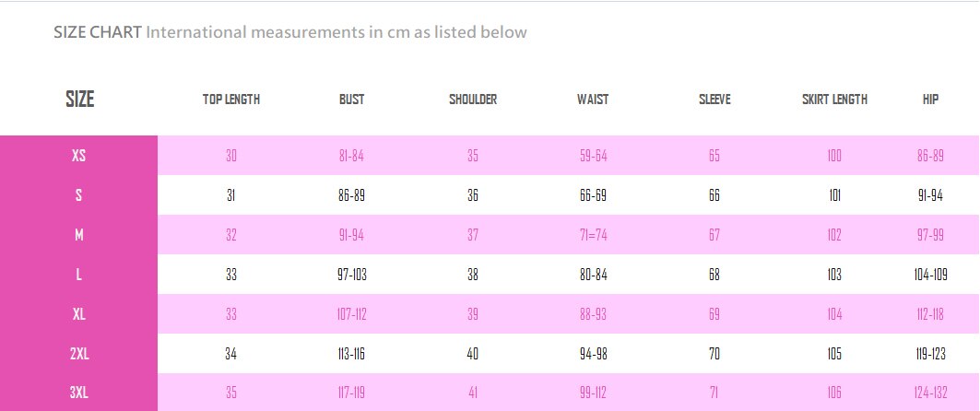This screenshot has width=980, height=411.
Task: Choose the 3XL size row label
Action: pos(78,393)
